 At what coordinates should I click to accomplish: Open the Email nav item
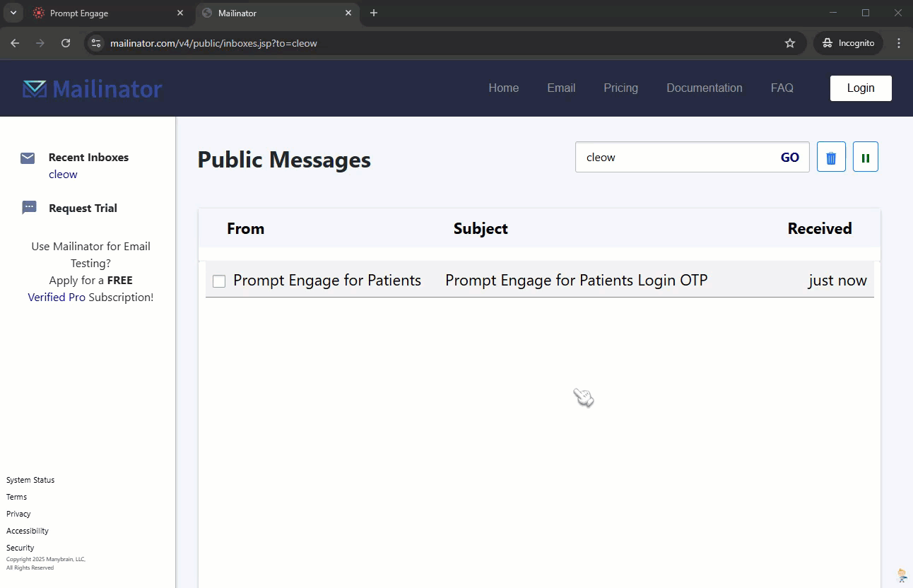coord(561,88)
